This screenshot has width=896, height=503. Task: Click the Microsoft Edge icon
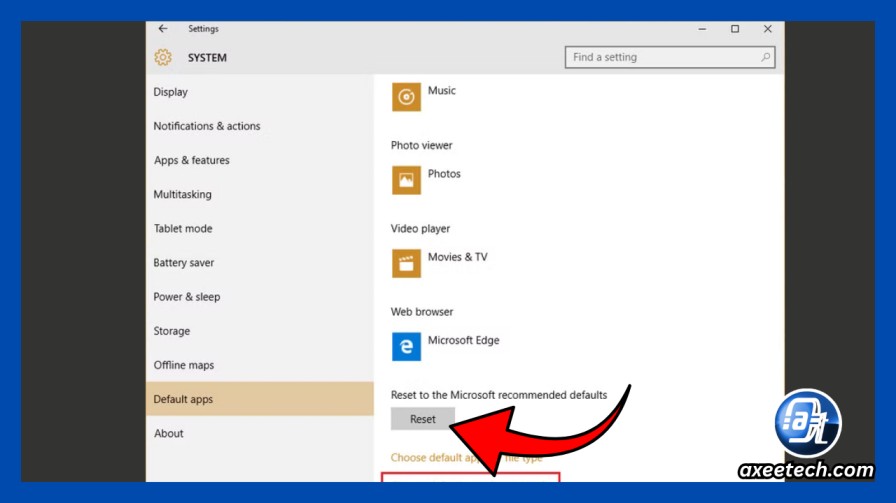(406, 346)
